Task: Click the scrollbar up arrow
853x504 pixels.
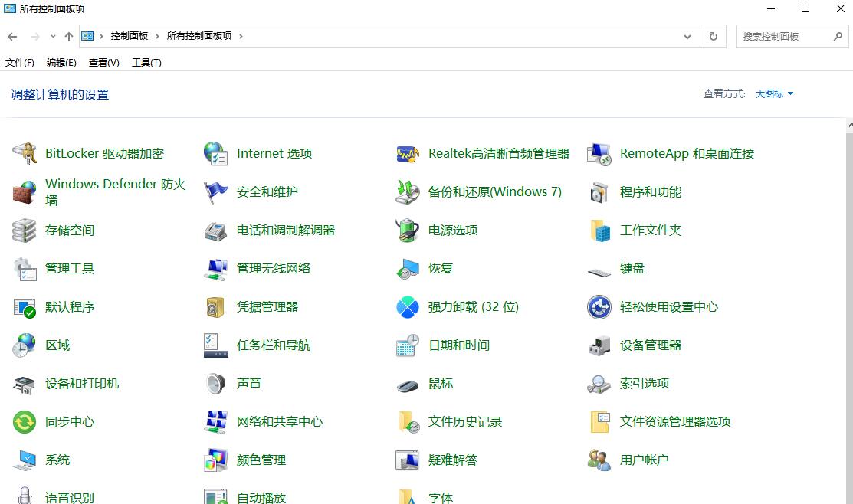Action: pos(849,124)
